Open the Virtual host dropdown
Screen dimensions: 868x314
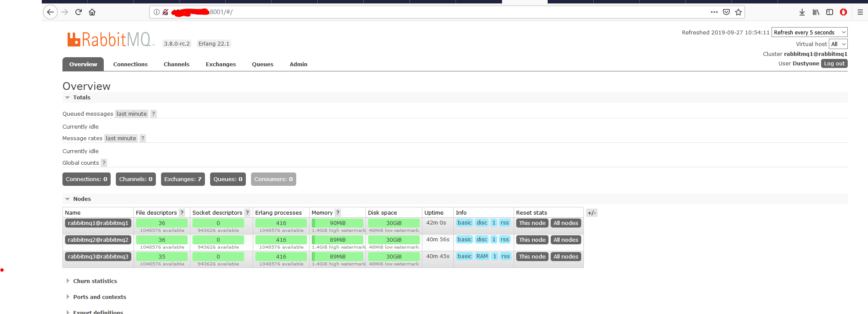838,44
